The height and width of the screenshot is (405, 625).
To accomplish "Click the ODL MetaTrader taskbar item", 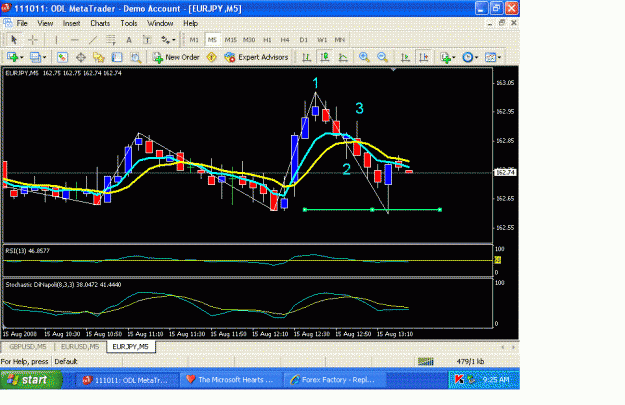I will (x=127, y=379).
